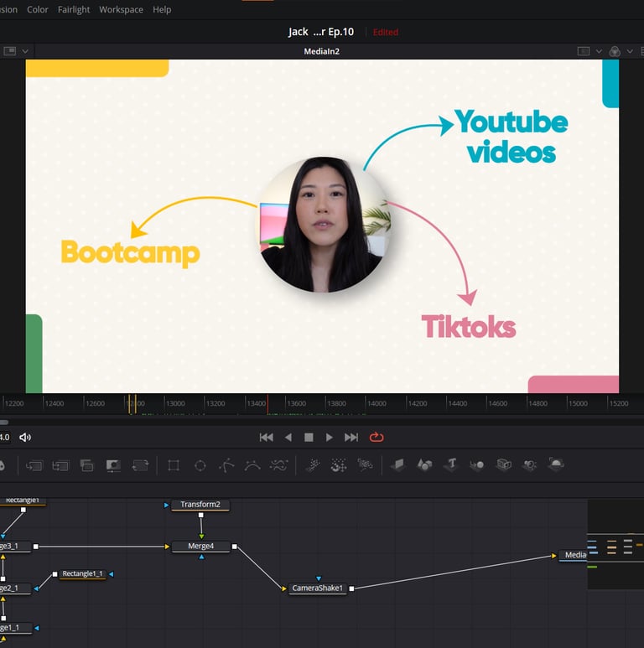
Task: Add a pMerge particle node
Action: coord(339,465)
